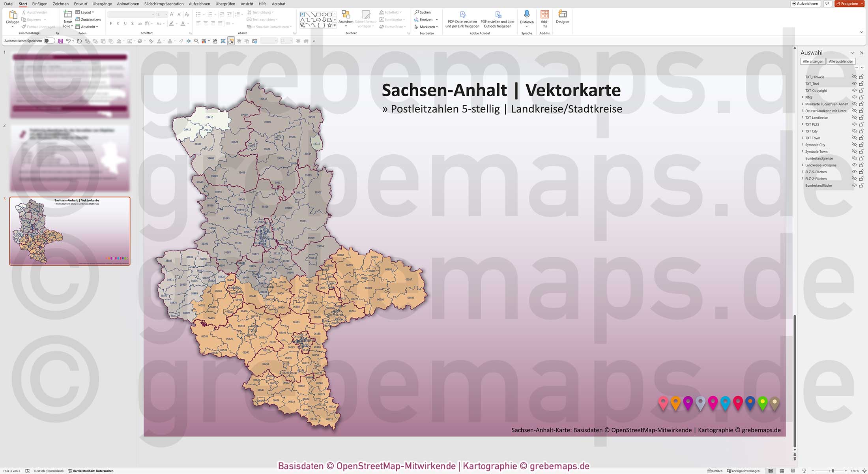Show the hidden TXT_Hinweis layer
This screenshot has width=868, height=474.
point(855,77)
